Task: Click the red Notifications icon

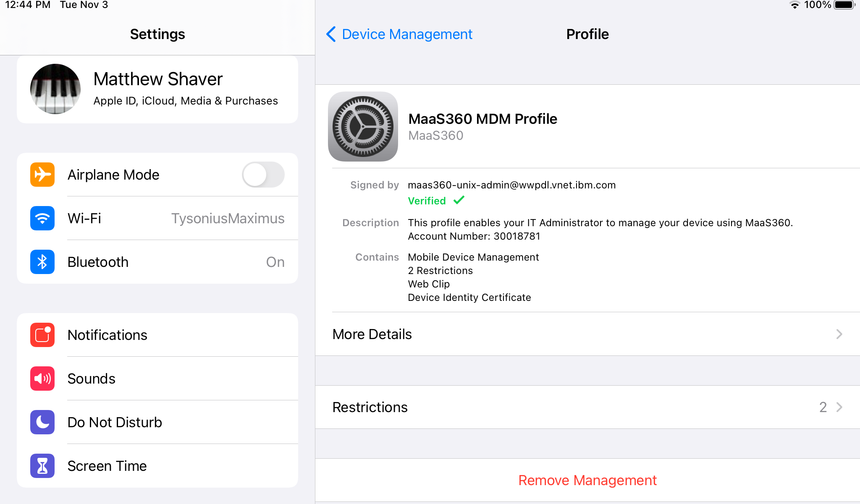Action: tap(42, 335)
